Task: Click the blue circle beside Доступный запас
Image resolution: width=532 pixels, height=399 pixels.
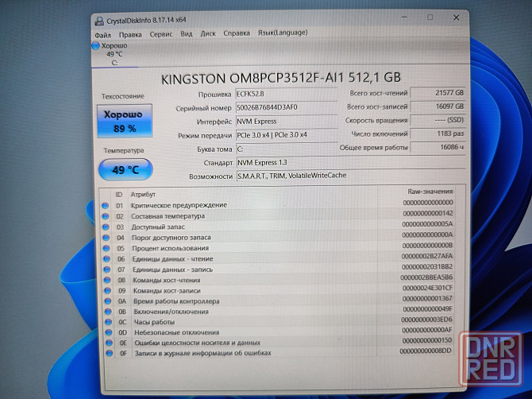Action: point(106,227)
